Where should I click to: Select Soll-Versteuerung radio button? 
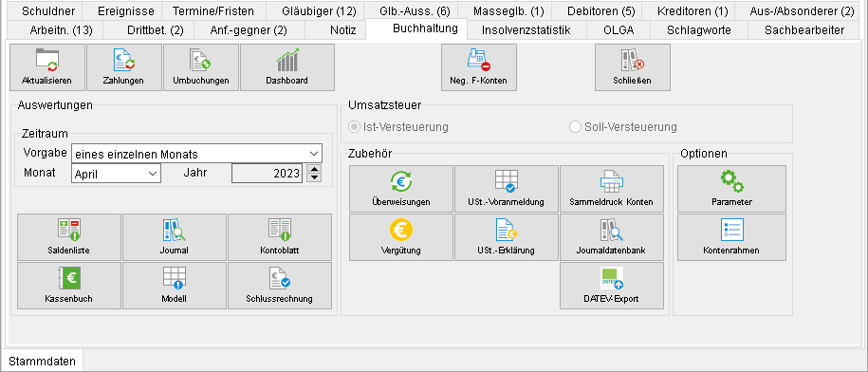575,127
